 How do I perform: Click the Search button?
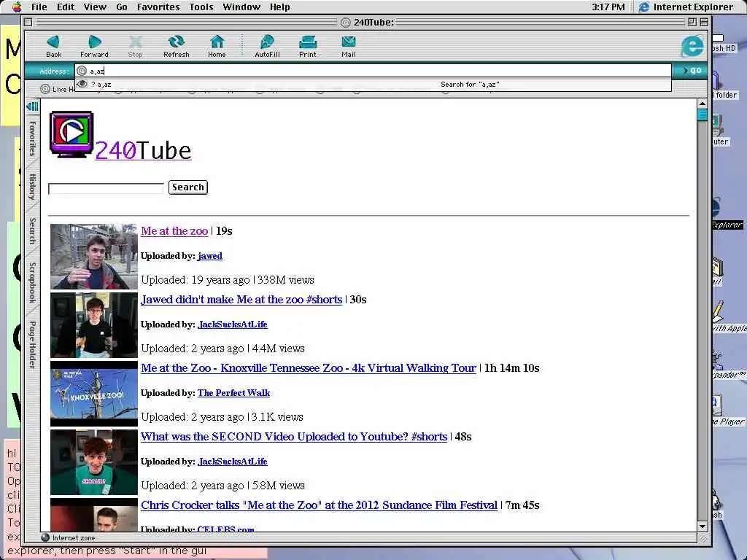point(188,187)
